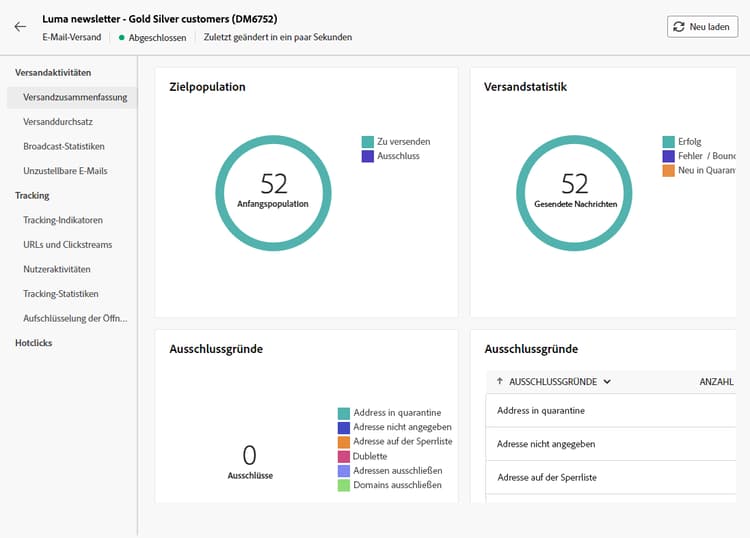
Task: Open Tracking-Indikatoren report
Action: tap(63, 220)
